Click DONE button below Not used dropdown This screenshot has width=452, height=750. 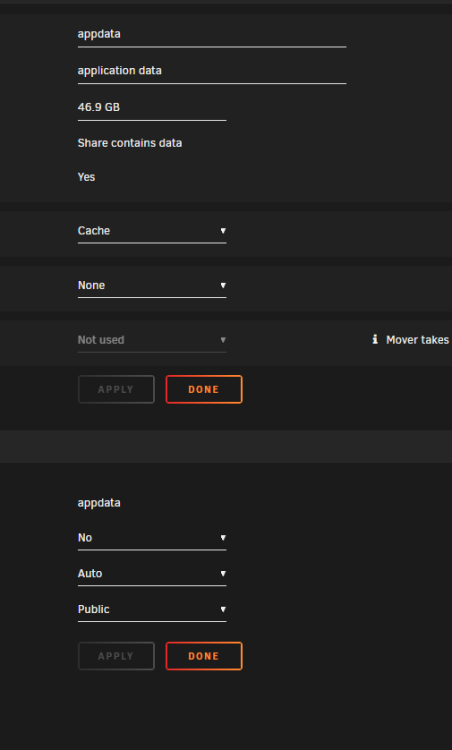[x=204, y=389]
